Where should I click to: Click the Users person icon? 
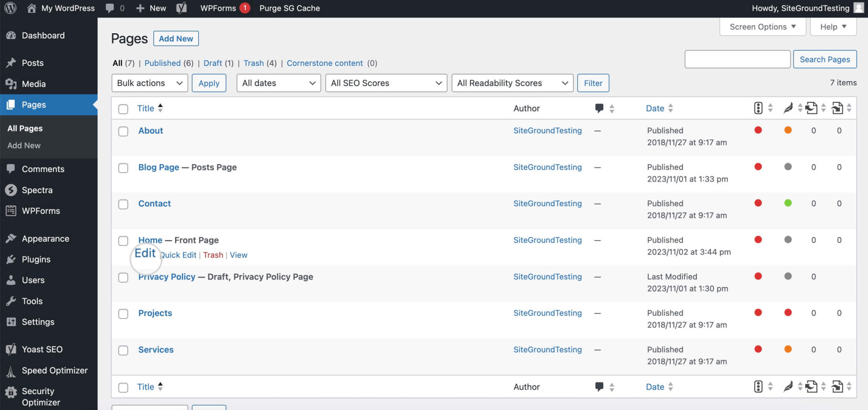11,280
